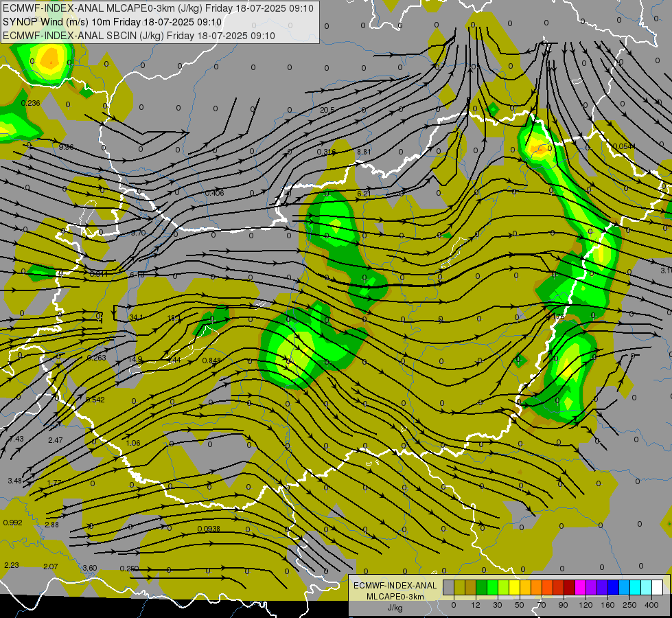
Task: Click the map value 2.23
Action: point(12,566)
